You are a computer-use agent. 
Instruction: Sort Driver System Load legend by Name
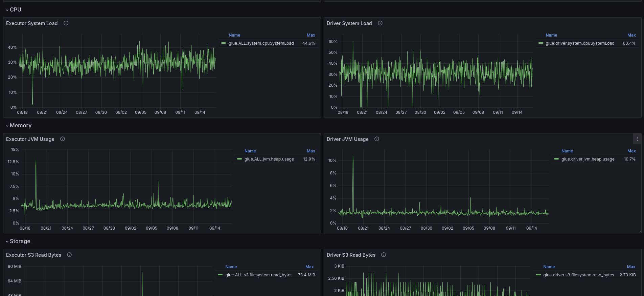pos(551,35)
